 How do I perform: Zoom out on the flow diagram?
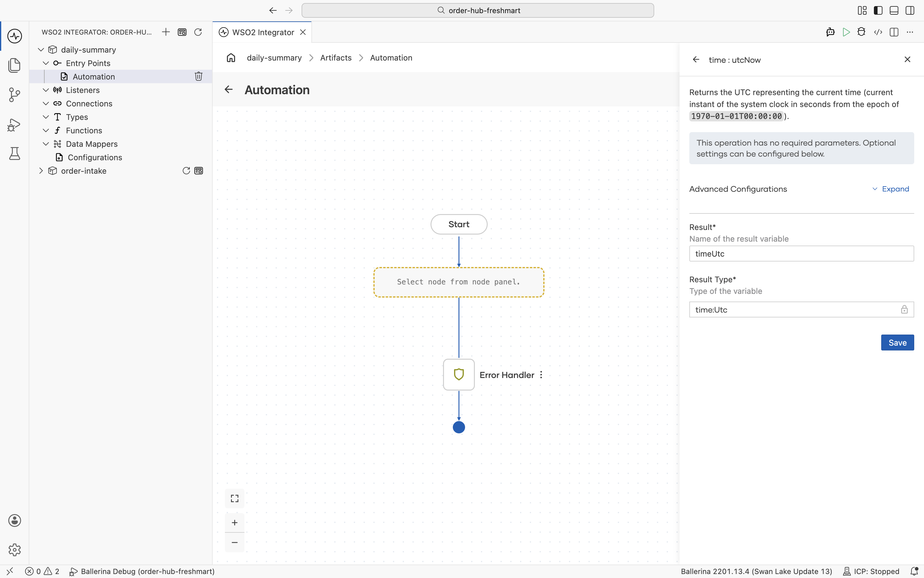coord(234,543)
